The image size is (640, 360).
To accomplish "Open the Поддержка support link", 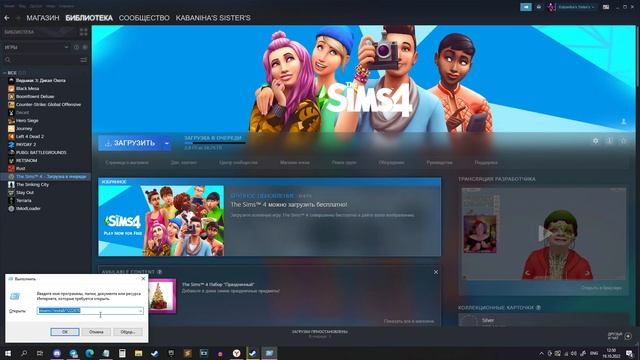I will click(x=486, y=162).
